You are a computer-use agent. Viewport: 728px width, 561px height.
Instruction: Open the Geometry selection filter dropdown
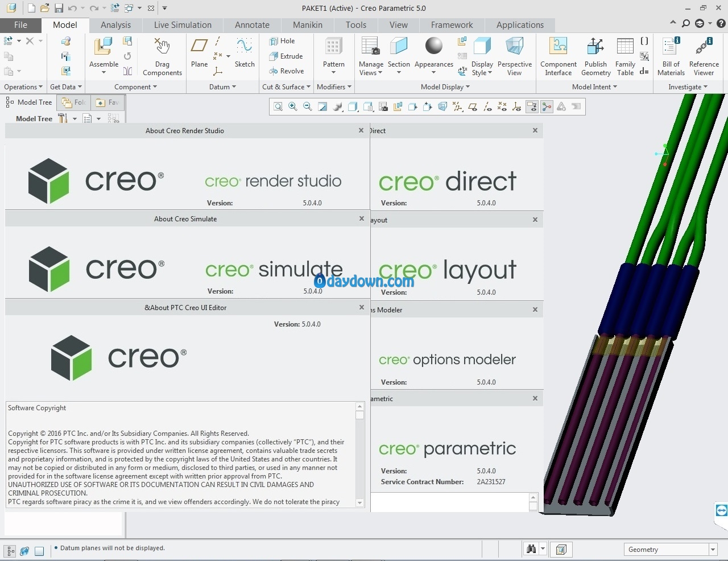pos(713,550)
